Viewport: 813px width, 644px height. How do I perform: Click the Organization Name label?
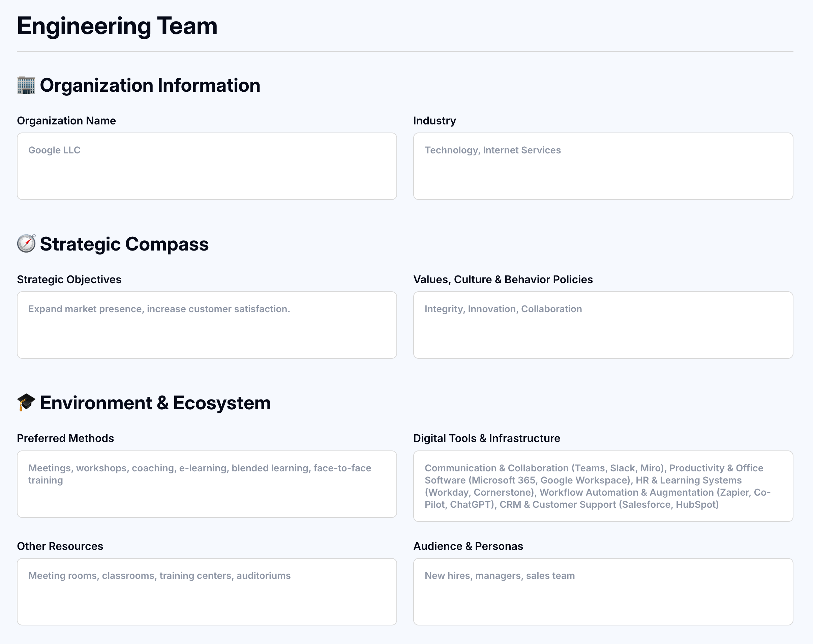coord(66,121)
